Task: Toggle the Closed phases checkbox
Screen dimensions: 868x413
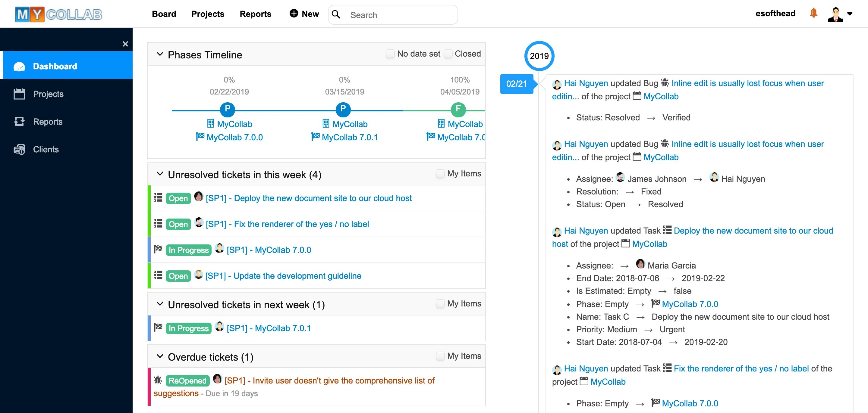Action: coord(448,54)
